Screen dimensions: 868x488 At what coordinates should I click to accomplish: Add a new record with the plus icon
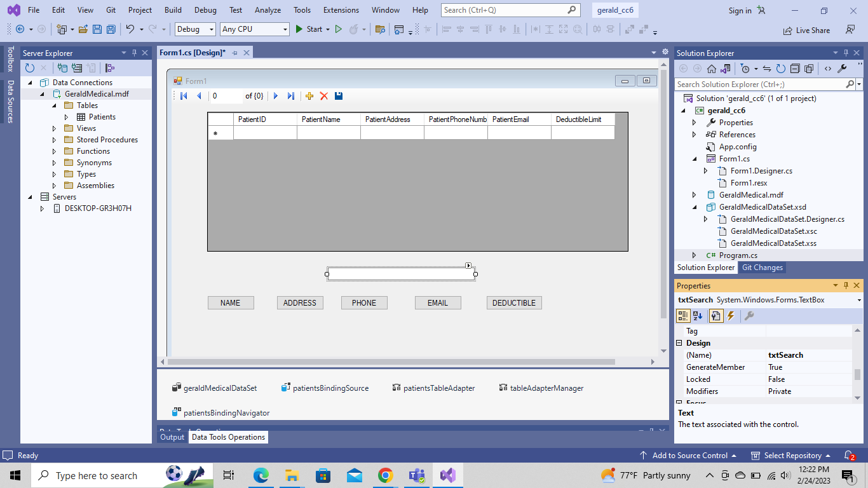click(x=309, y=95)
